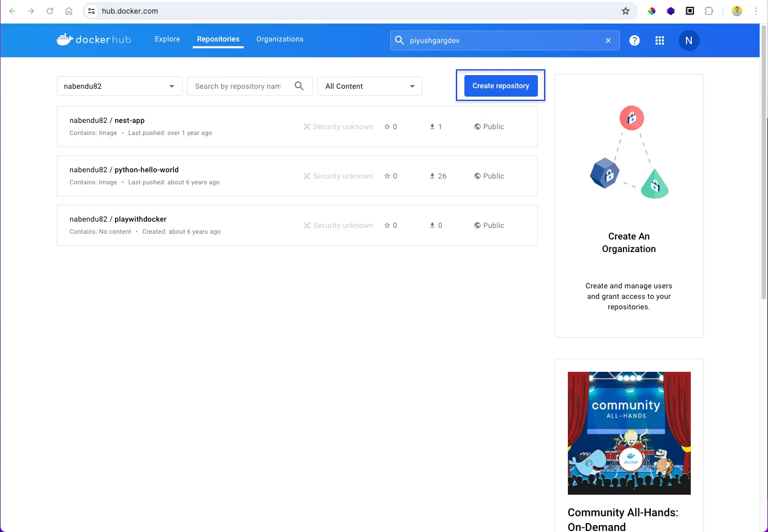The image size is (768, 532).
Task: Click the Create repository button
Action: pyautogui.click(x=501, y=86)
